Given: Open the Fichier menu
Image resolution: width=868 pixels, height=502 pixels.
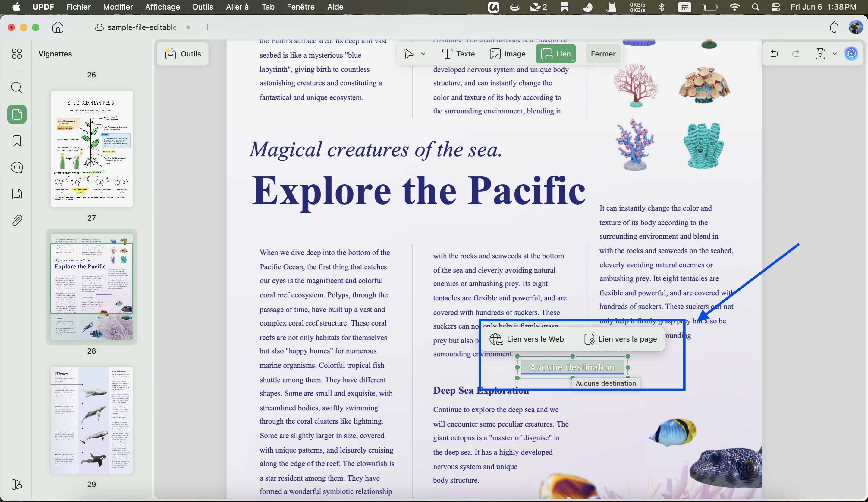Looking at the screenshot, I should tap(79, 7).
